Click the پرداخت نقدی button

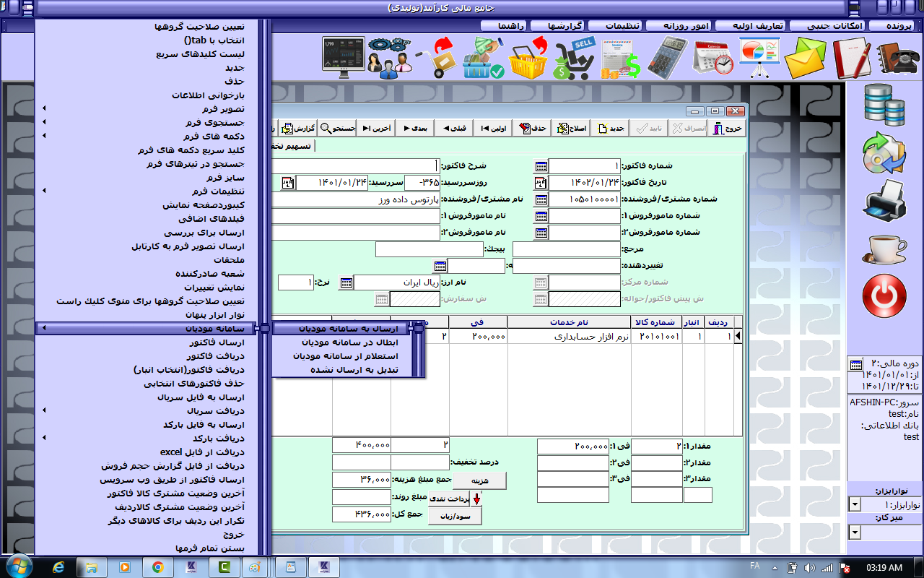pyautogui.click(x=450, y=499)
